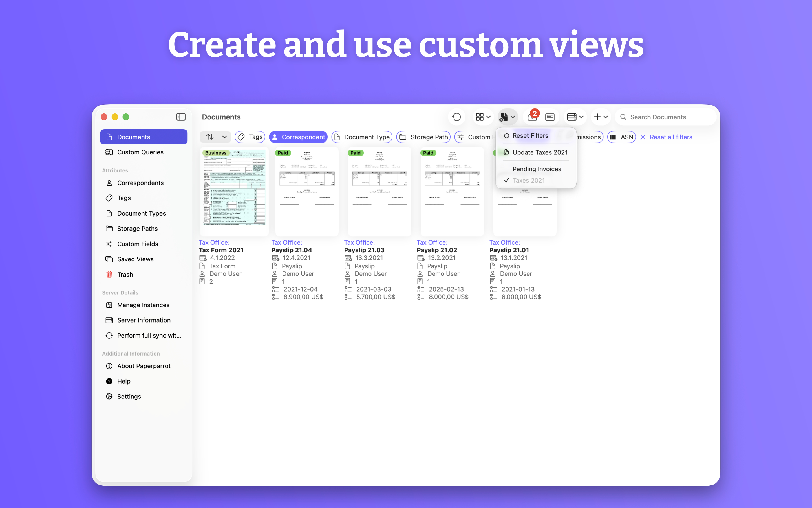Screen dimensions: 812x508
Task: Select Documents in the sidebar
Action: [x=144, y=137]
